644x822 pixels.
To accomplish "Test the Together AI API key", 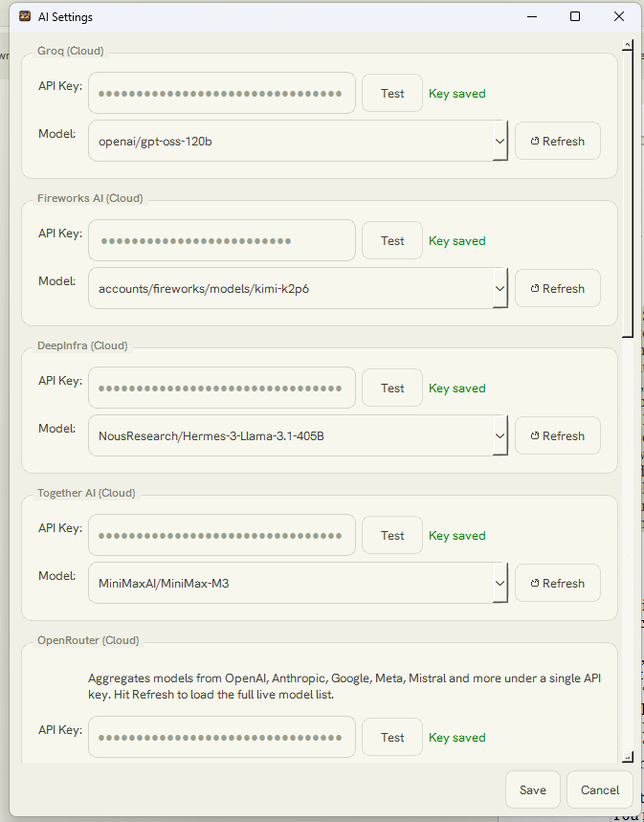I will pyautogui.click(x=392, y=535).
